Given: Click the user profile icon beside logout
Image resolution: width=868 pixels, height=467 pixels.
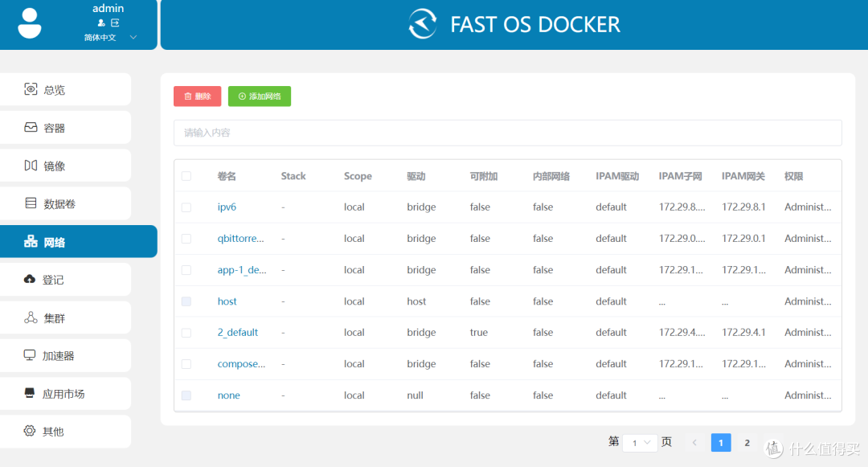Looking at the screenshot, I should [x=101, y=23].
